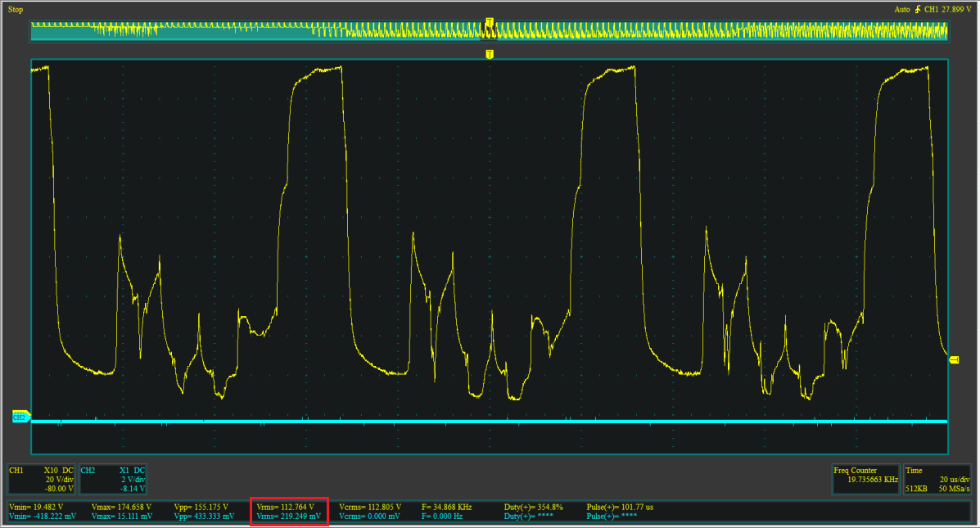
Task: Open the CH1 channel settings panel
Action: (41, 479)
